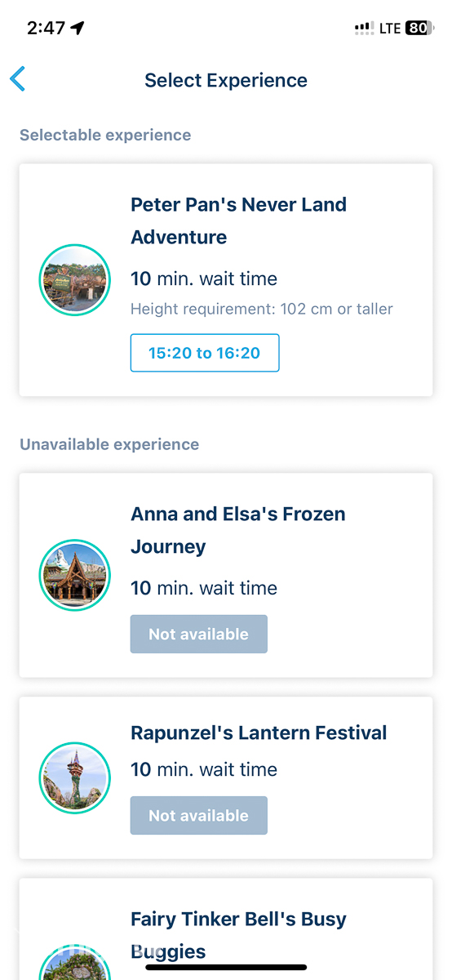Tap the battery indicator icon
The width and height of the screenshot is (452, 980).
tap(419, 28)
